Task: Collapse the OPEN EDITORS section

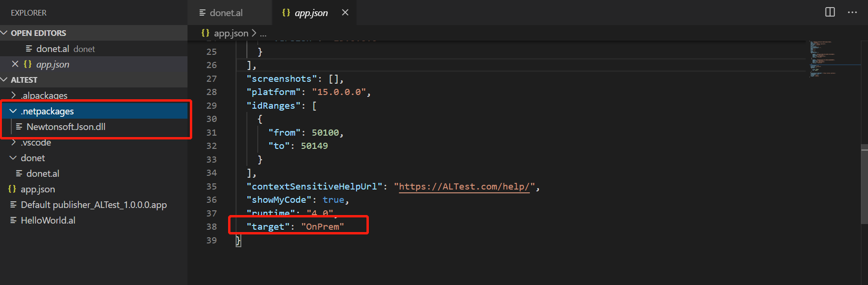Action: [x=4, y=33]
